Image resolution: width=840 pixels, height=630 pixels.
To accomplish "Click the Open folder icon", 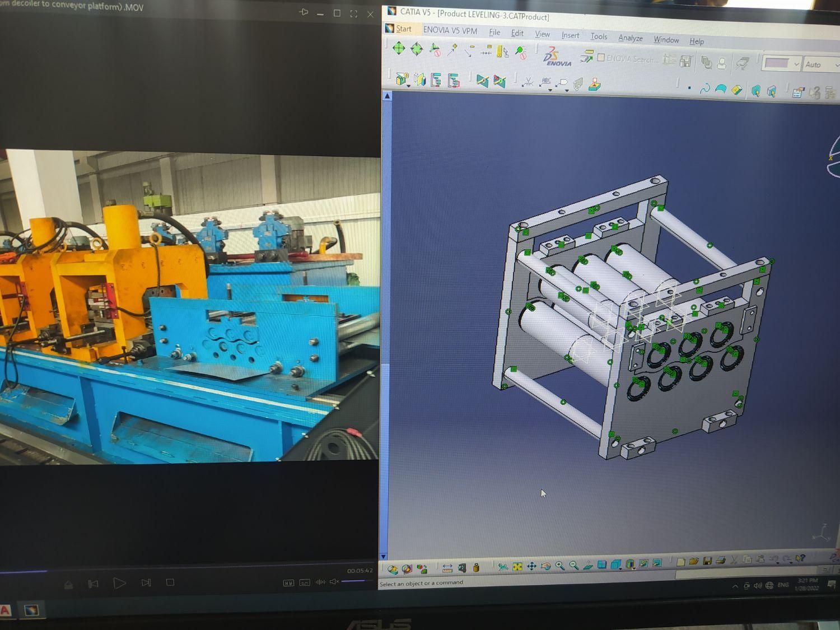I will (694, 561).
